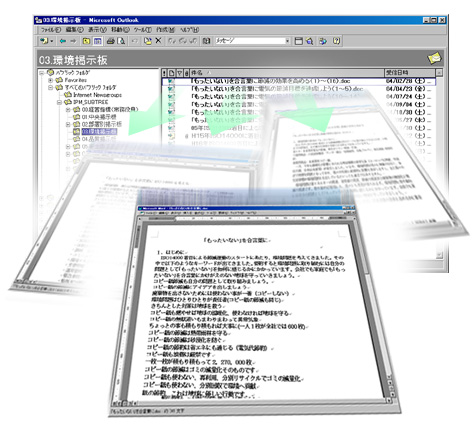Sort messages by 件名 column header
Viewport: 475px width, 436px height.
pyautogui.click(x=287, y=73)
